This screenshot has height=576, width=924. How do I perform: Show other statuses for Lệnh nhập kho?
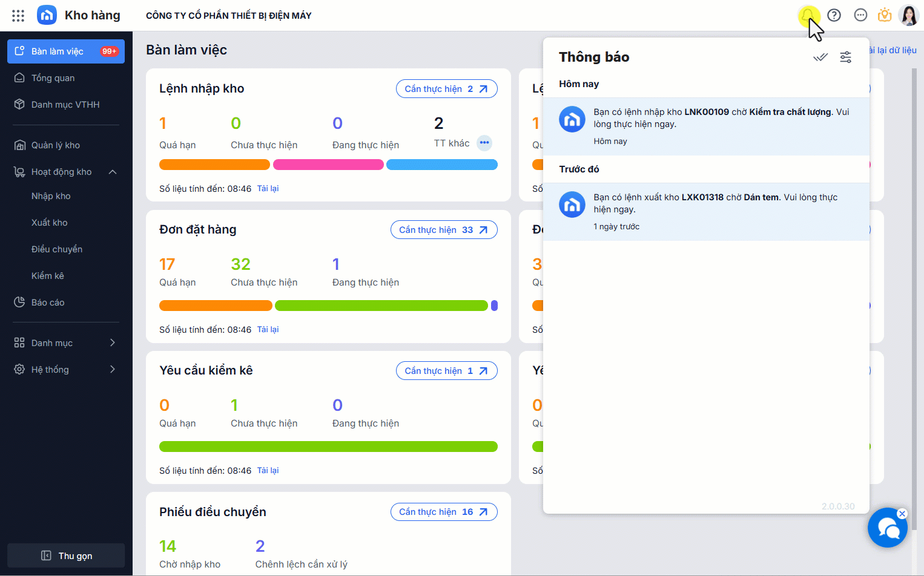point(484,143)
